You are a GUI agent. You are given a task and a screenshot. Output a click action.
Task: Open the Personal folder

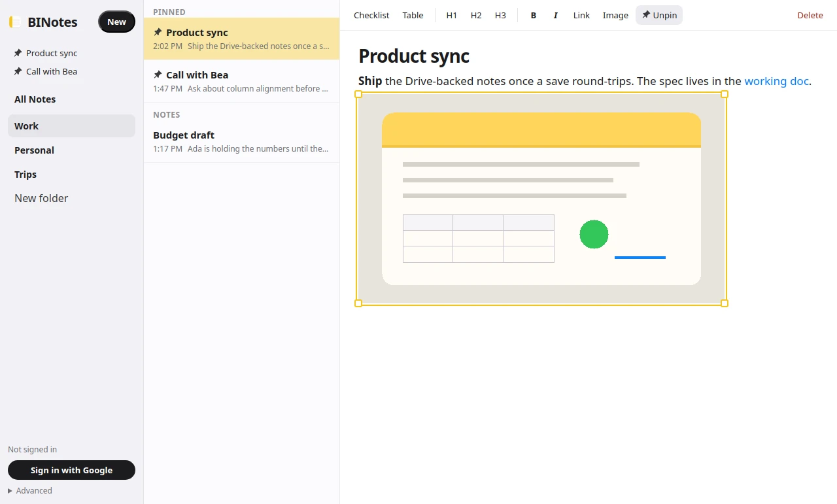click(x=71, y=150)
